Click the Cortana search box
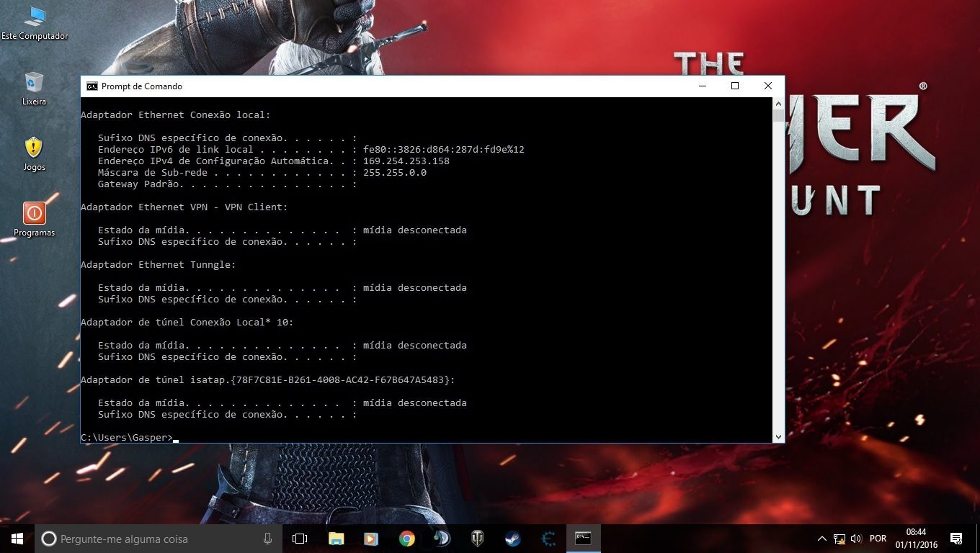 tap(159, 539)
